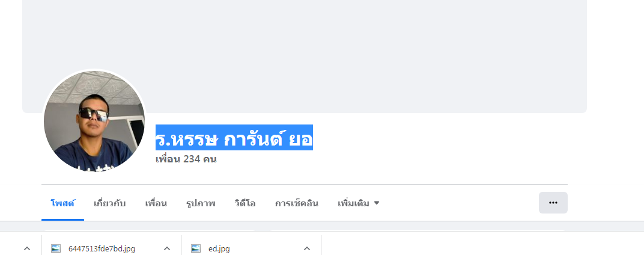Click the empty gray cover photo area

pyautogui.click(x=360, y=48)
